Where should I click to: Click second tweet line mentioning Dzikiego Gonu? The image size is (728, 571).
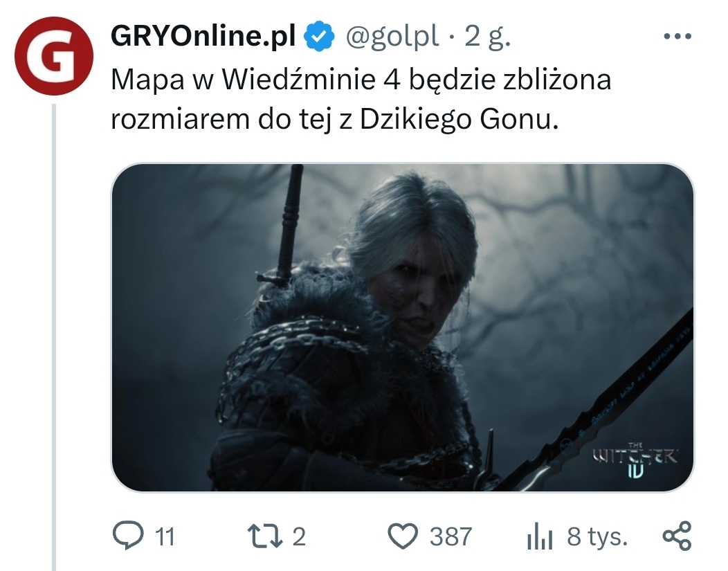(334, 119)
